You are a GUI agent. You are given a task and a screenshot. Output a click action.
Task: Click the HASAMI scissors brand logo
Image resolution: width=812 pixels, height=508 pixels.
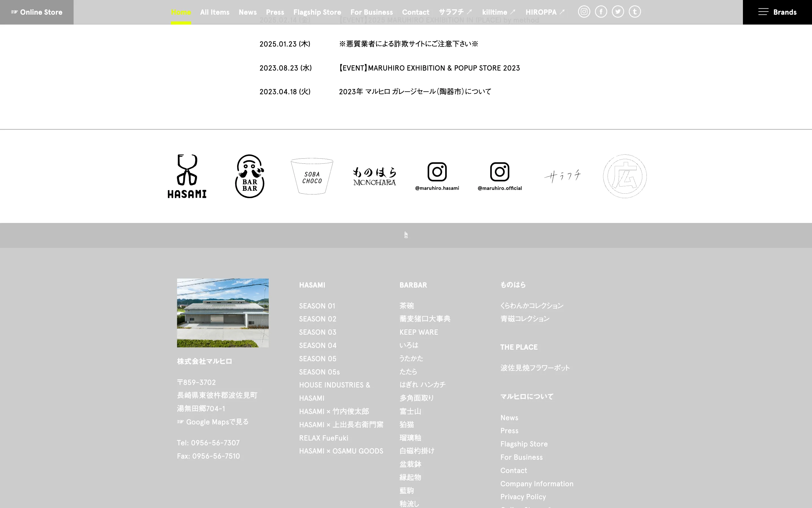click(187, 176)
